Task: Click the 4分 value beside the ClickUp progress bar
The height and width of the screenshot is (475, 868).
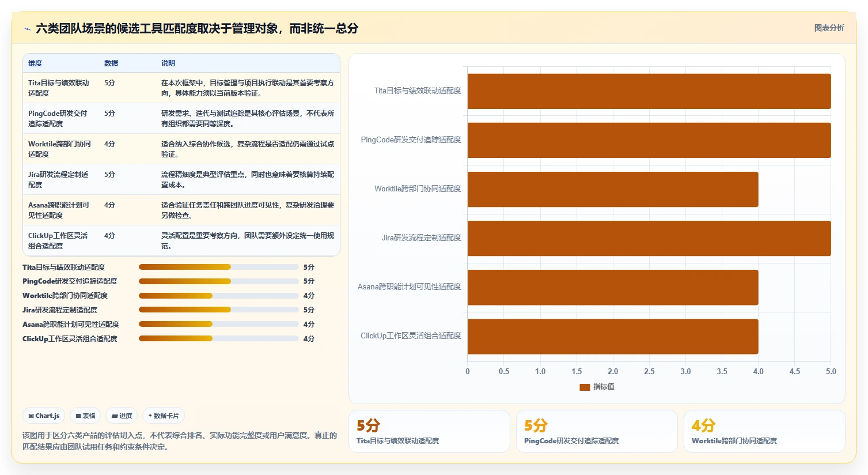Action: coord(309,339)
